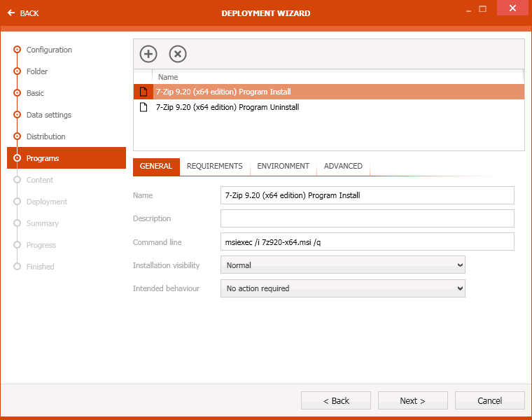Click the < Back button at bottom

pos(336,400)
